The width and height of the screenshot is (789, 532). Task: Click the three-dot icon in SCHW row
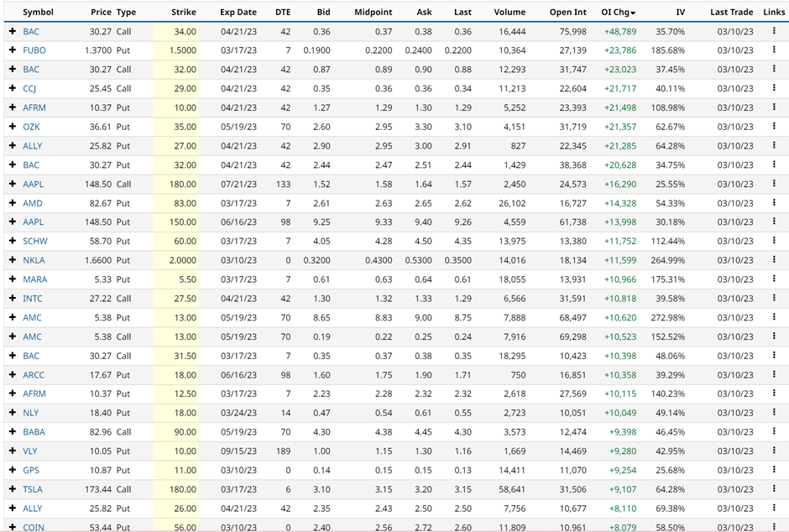click(774, 241)
